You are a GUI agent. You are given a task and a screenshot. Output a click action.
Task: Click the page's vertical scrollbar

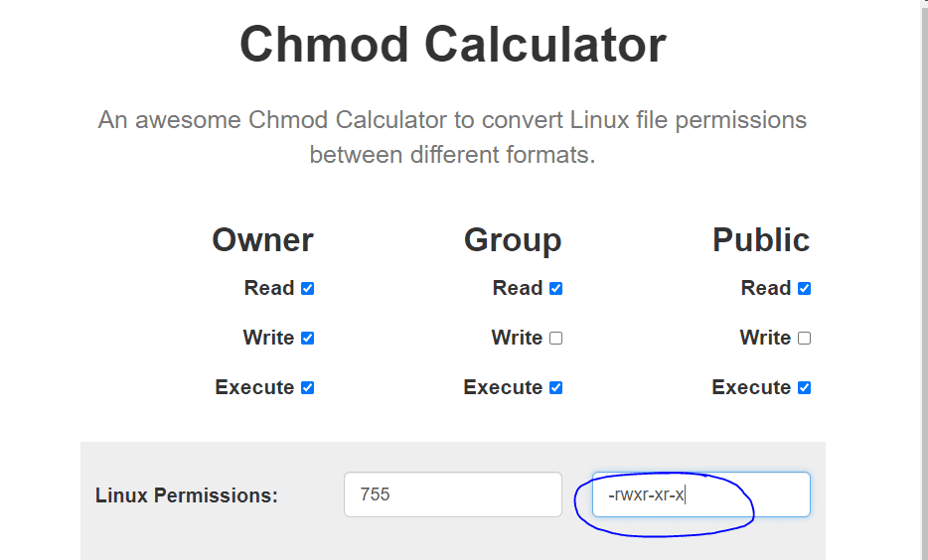pos(923,278)
